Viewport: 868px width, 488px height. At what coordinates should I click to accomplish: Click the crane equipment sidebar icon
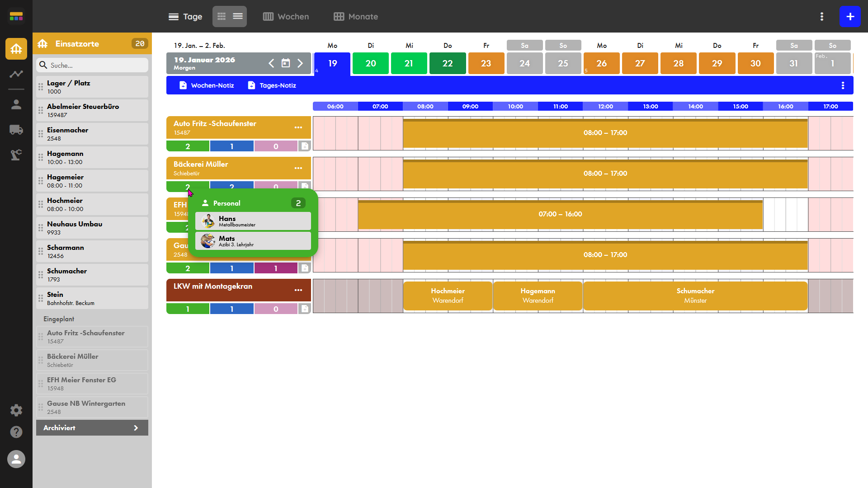[x=16, y=155]
